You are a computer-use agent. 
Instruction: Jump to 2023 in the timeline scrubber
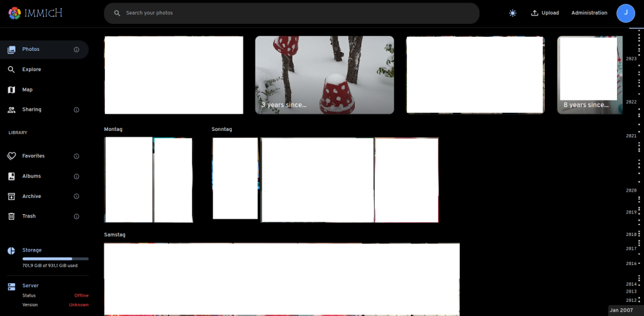coord(631,59)
